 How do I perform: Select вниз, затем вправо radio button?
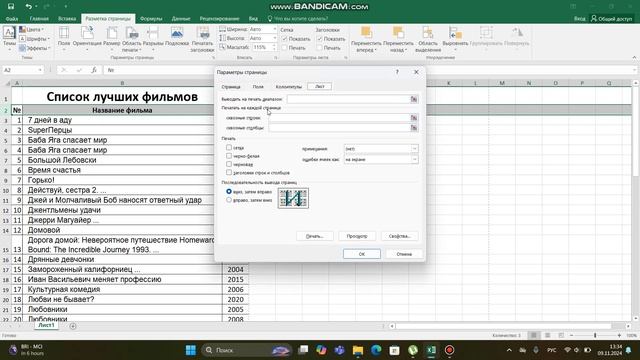[229, 191]
